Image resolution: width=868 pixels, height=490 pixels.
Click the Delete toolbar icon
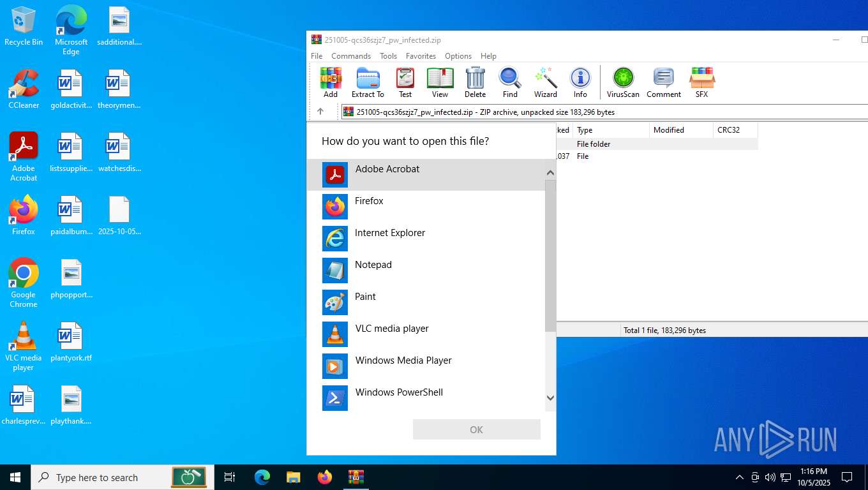click(x=475, y=83)
